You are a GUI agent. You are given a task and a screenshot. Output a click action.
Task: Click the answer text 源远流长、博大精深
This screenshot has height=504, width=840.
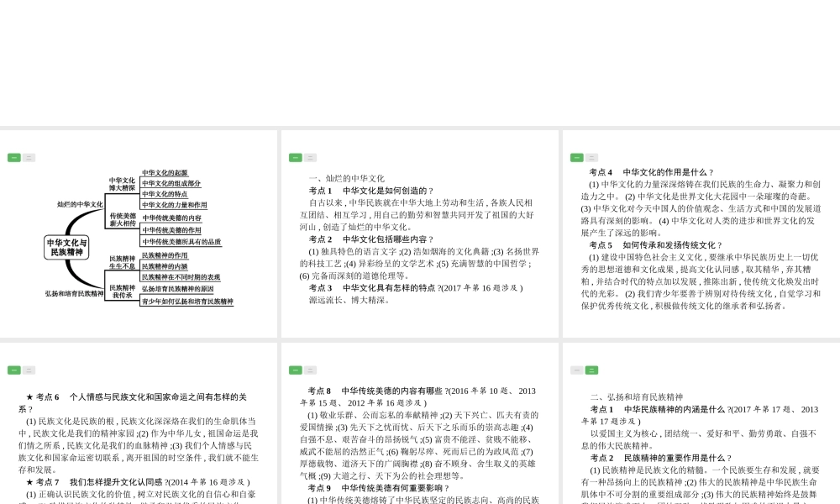click(x=349, y=301)
